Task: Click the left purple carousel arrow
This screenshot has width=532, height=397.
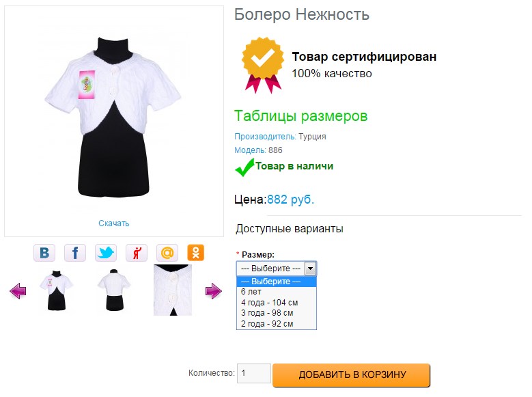Action: pyautogui.click(x=18, y=292)
